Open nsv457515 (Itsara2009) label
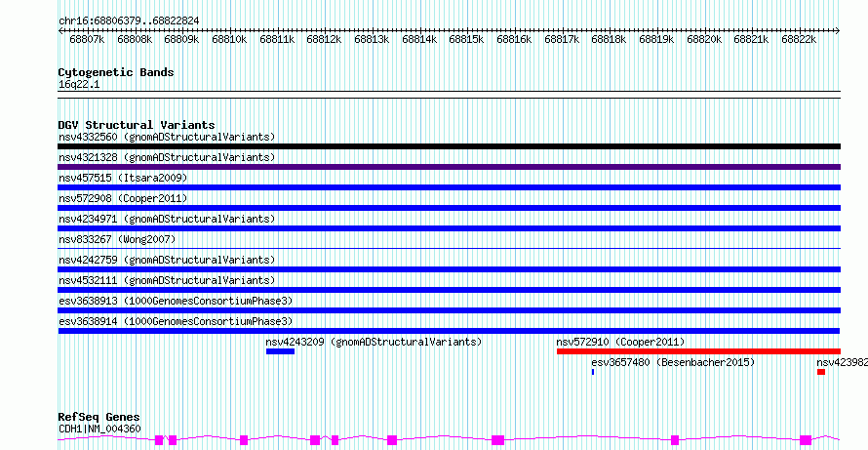This screenshot has width=868, height=450. (x=123, y=178)
